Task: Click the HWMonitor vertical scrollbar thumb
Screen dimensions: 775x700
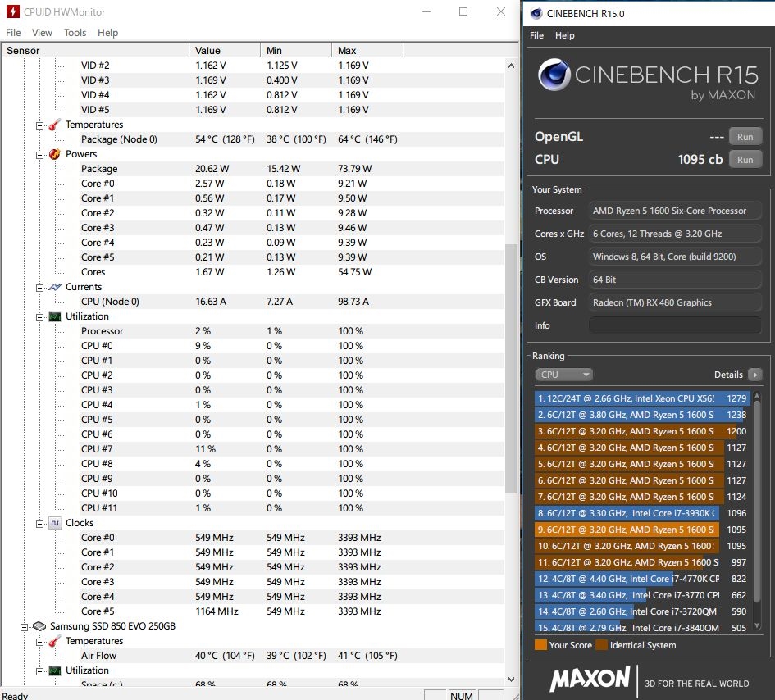Action: (511, 369)
